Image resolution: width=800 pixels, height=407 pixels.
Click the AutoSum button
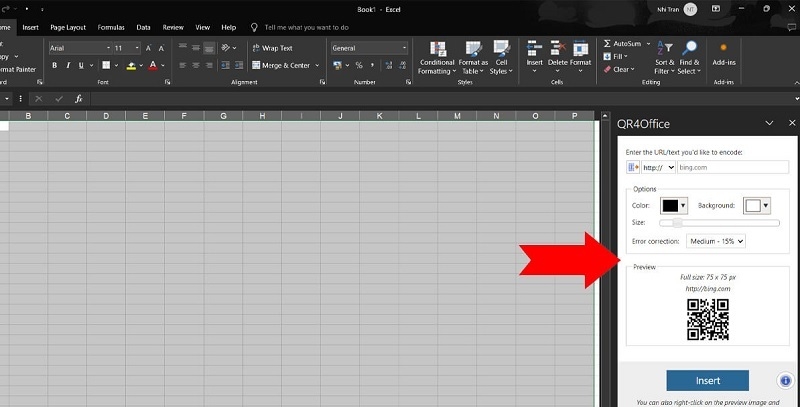point(627,44)
